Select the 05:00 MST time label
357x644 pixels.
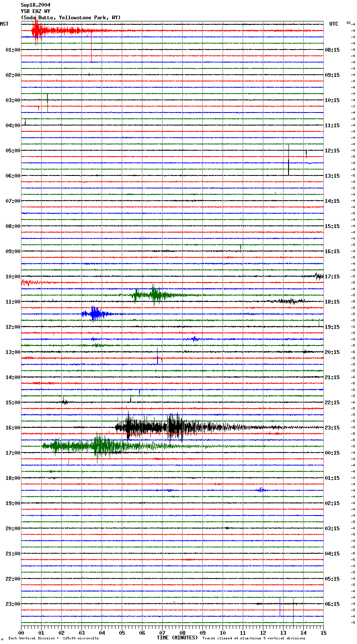click(13, 151)
